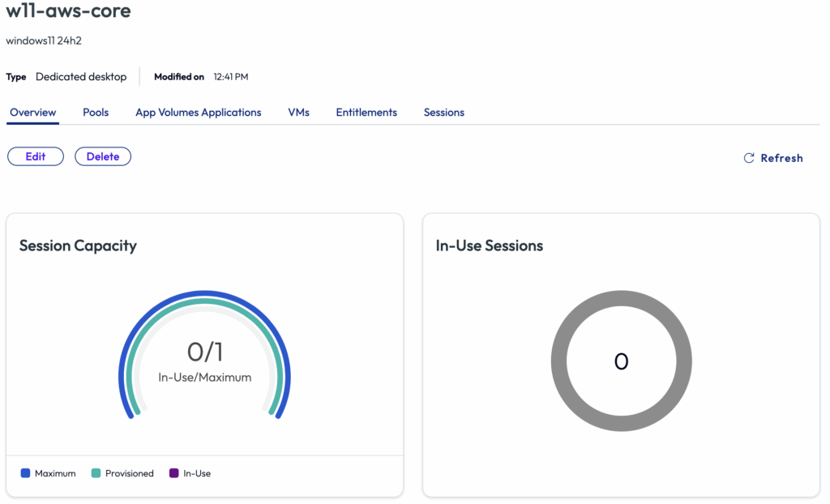The height and width of the screenshot is (504, 830).
Task: Click the 0/1 In-Use/Maximum gauge value
Action: tap(204, 352)
